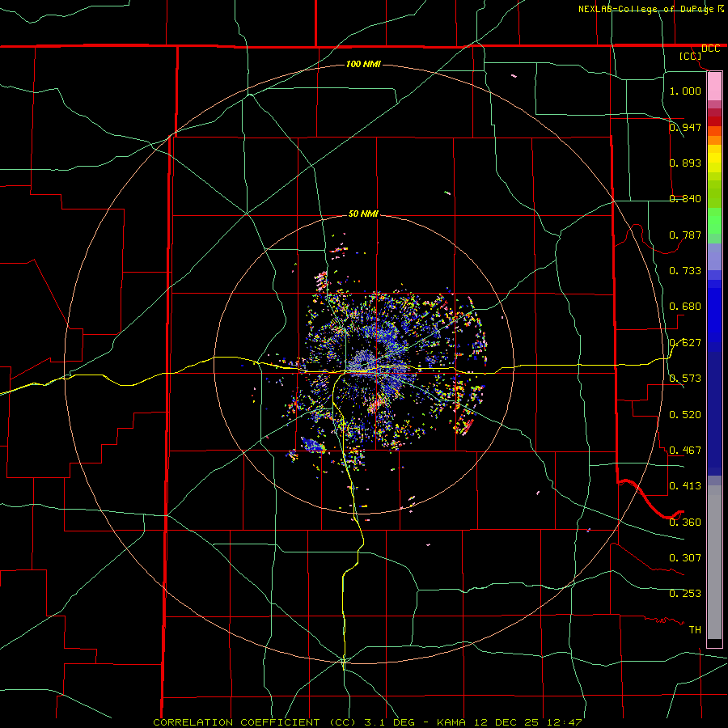Click the Correlation Coefficient caption at bottom
The image size is (728, 728).
point(367,722)
